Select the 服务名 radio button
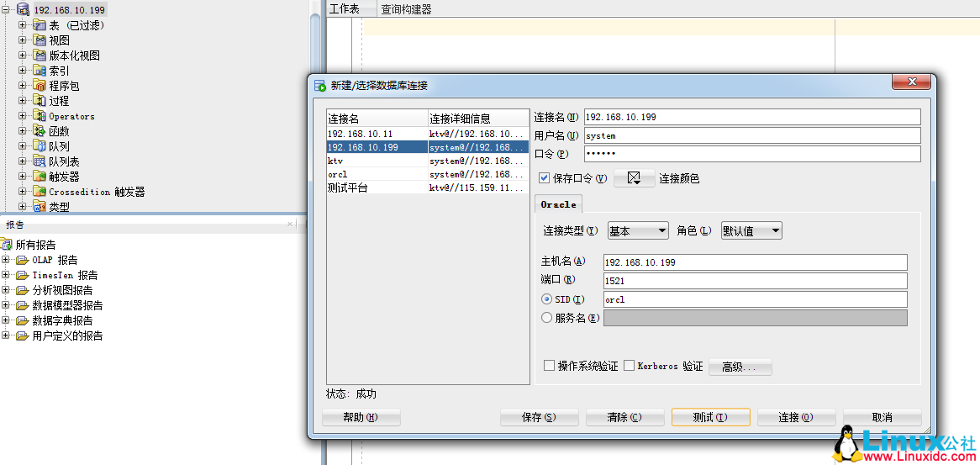Image resolution: width=980 pixels, height=465 pixels. 547,318
